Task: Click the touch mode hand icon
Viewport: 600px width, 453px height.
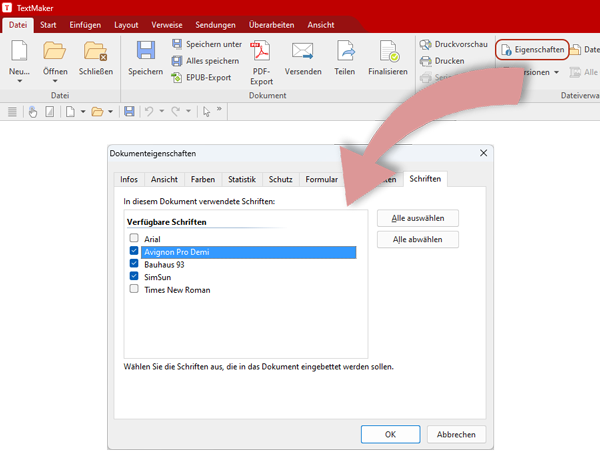Action: [x=33, y=111]
